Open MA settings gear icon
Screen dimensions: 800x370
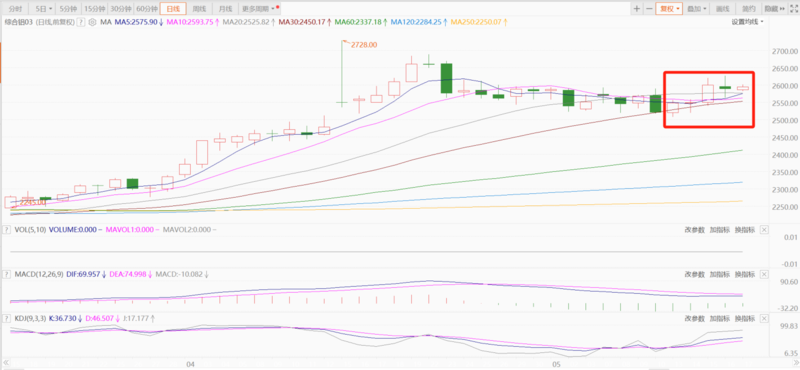(92, 22)
